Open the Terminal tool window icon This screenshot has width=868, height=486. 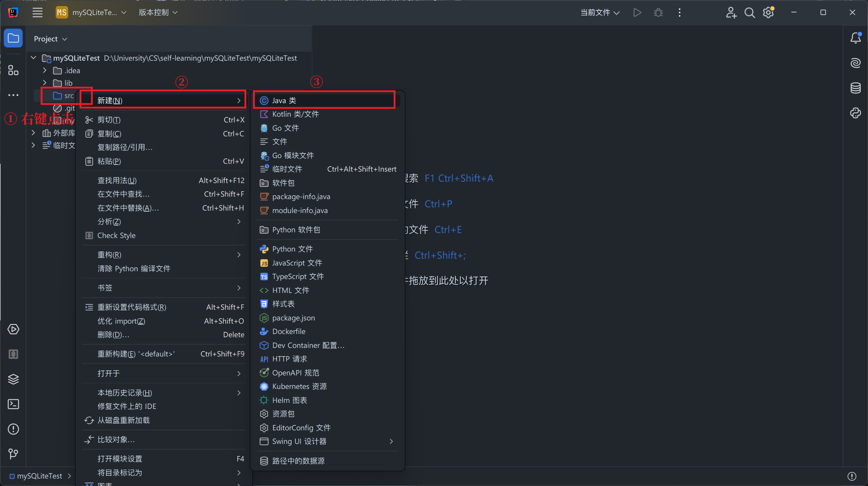click(13, 404)
